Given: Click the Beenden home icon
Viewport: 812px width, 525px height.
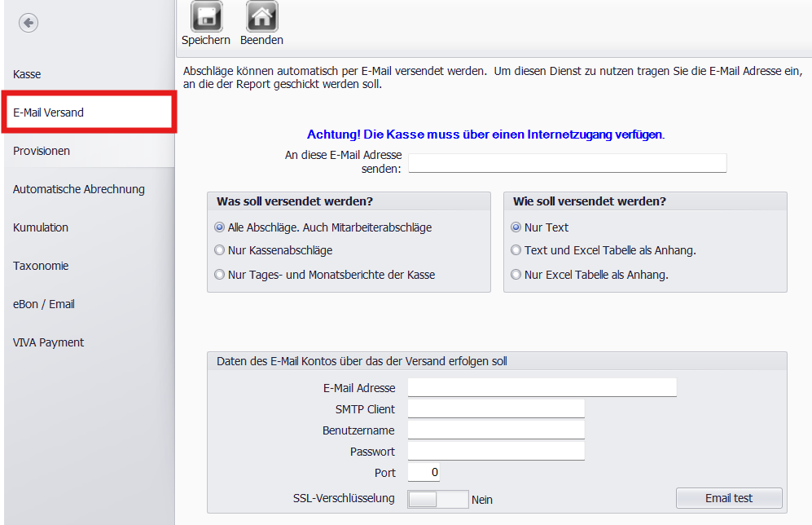Looking at the screenshot, I should click(261, 16).
